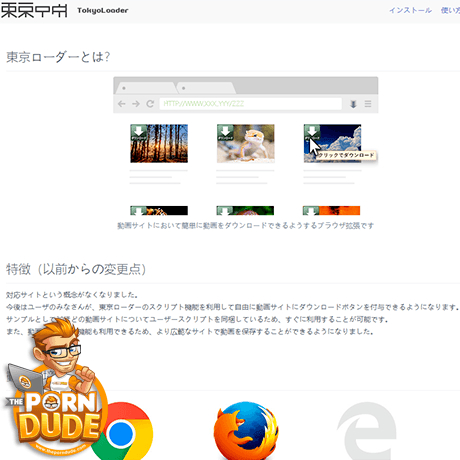Viewport: 460px width, 460px height.
Task: Click the gecko lizard thumbnail
Action: [x=246, y=144]
